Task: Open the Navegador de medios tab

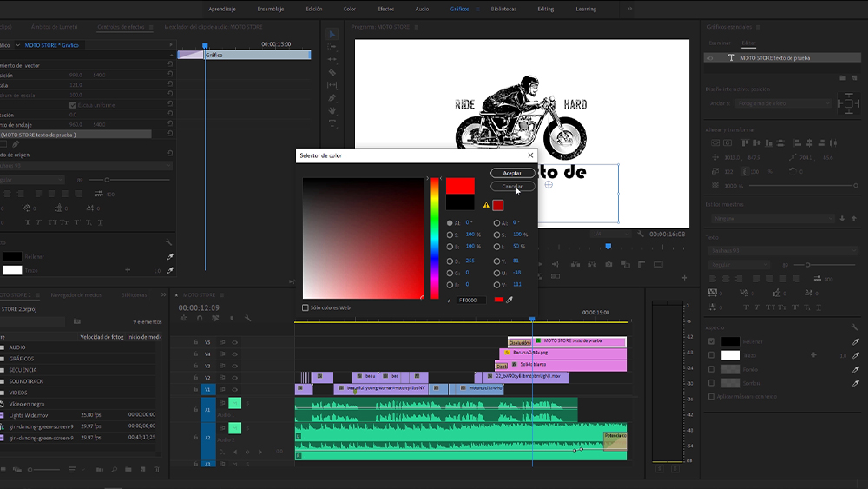Action: 76,295
